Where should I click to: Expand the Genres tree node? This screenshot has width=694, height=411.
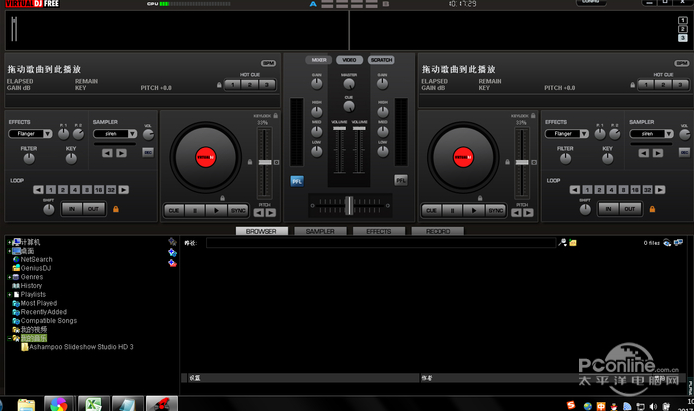pyautogui.click(x=9, y=277)
